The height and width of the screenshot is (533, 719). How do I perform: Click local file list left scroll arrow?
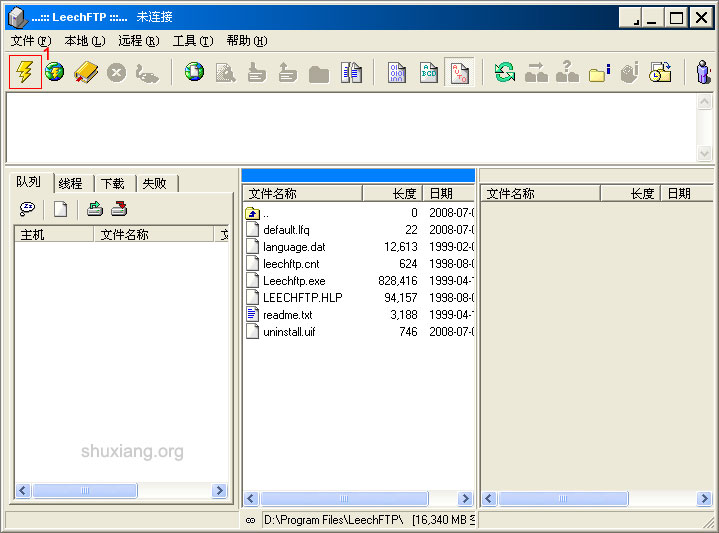click(x=251, y=498)
